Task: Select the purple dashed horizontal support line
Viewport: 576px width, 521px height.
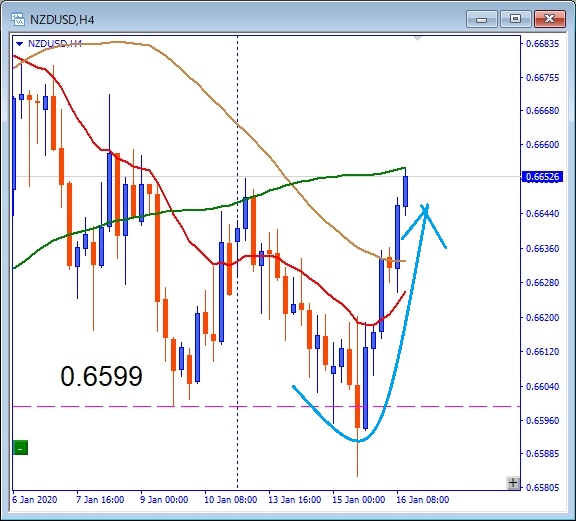Action: 266,406
